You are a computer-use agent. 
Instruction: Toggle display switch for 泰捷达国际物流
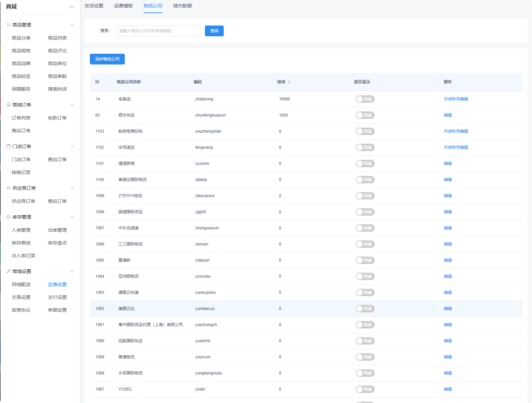tap(365, 180)
